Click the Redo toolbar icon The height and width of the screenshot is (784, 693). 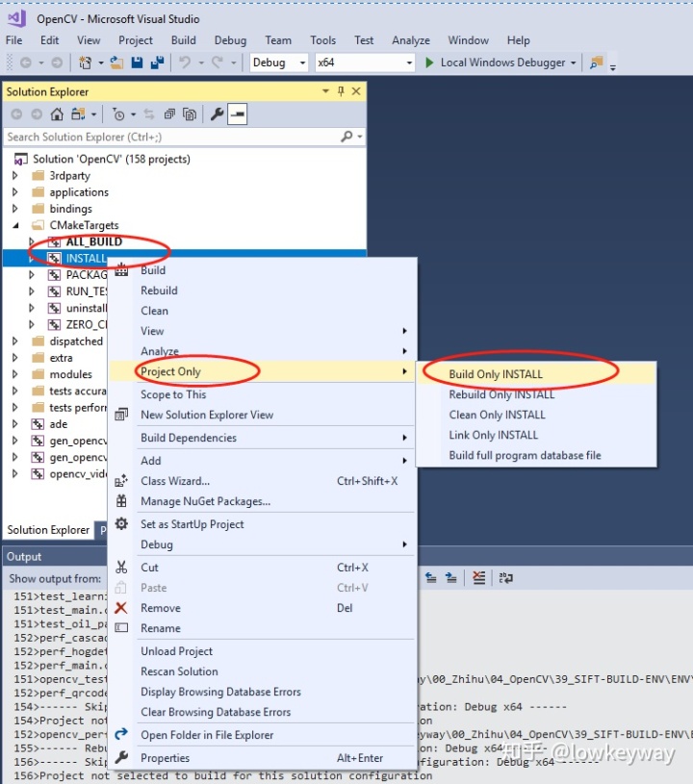pyautogui.click(x=218, y=63)
